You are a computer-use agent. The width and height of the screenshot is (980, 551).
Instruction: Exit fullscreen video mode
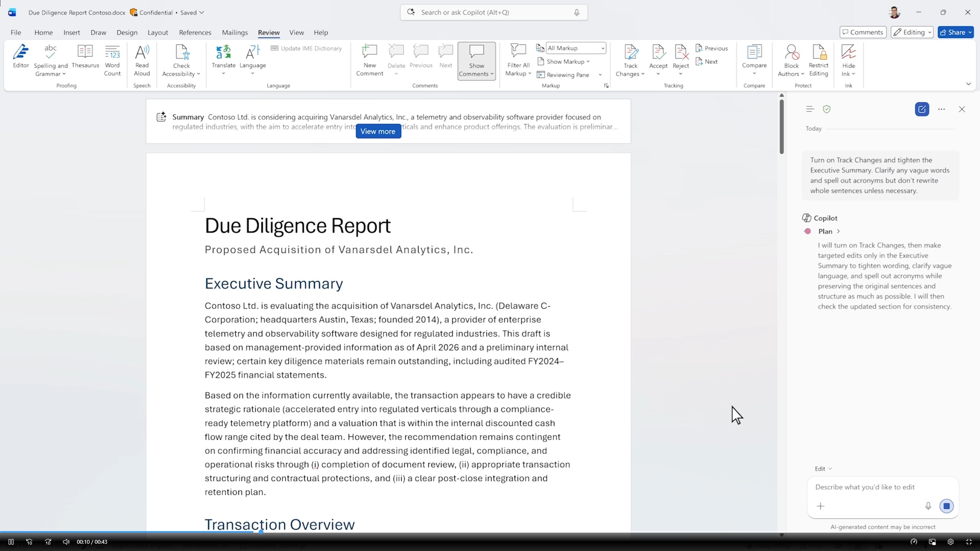[x=969, y=542]
